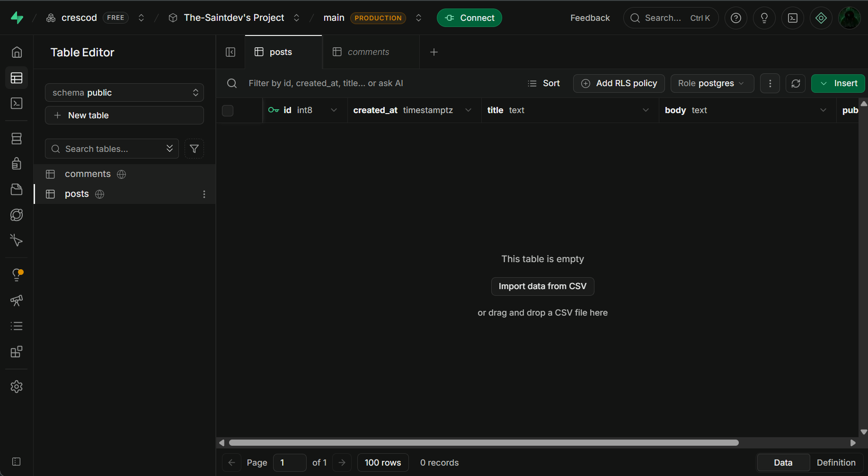Viewport: 868px width, 476px height.
Task: Open the three-dot table actions menu
Action: 770,83
